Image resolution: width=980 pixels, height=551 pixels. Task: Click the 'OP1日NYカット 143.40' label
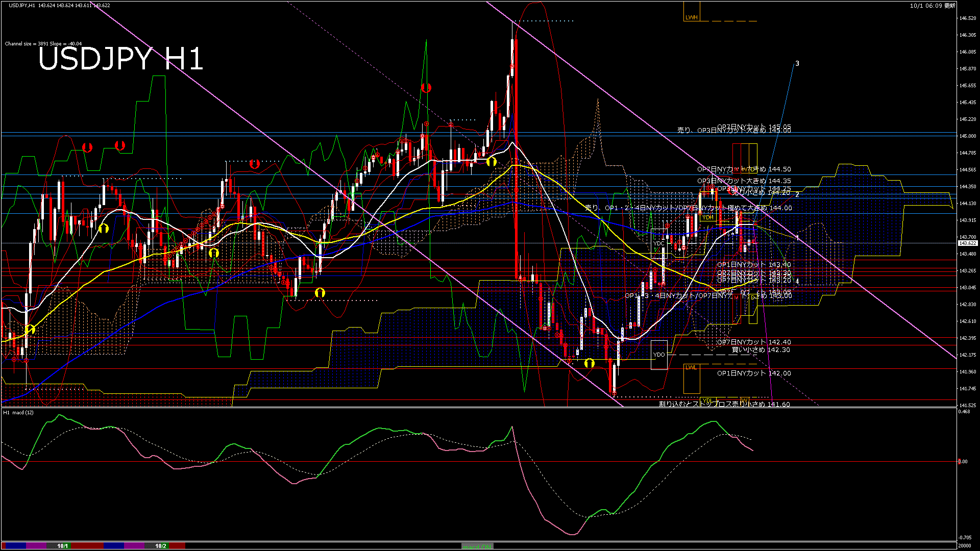tap(754, 264)
